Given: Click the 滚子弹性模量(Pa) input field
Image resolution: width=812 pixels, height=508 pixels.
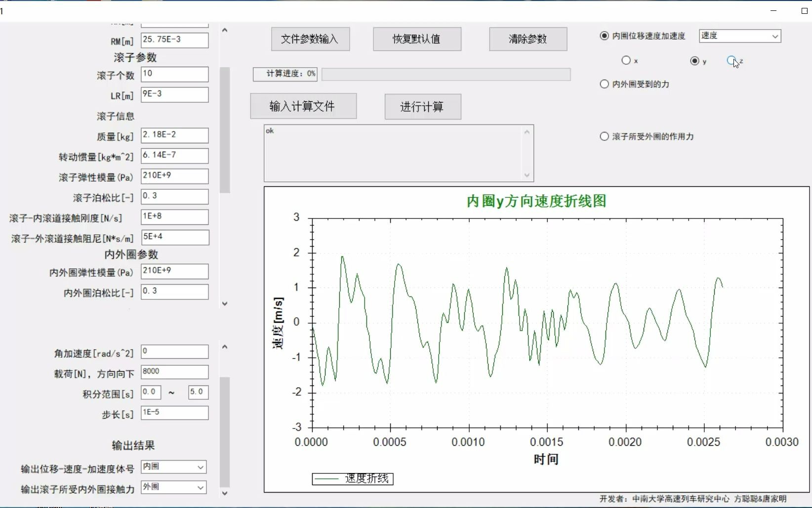Looking at the screenshot, I should (175, 176).
